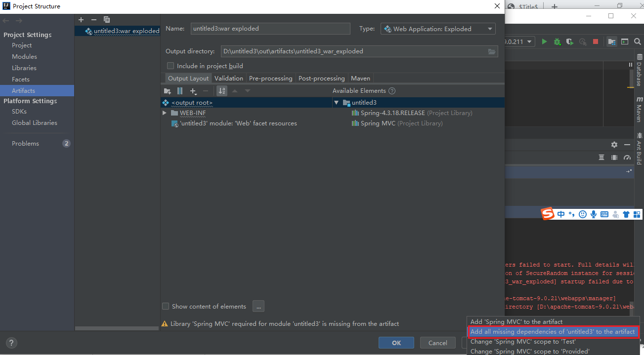
Task: Stop the process with red square
Action: coord(596,42)
